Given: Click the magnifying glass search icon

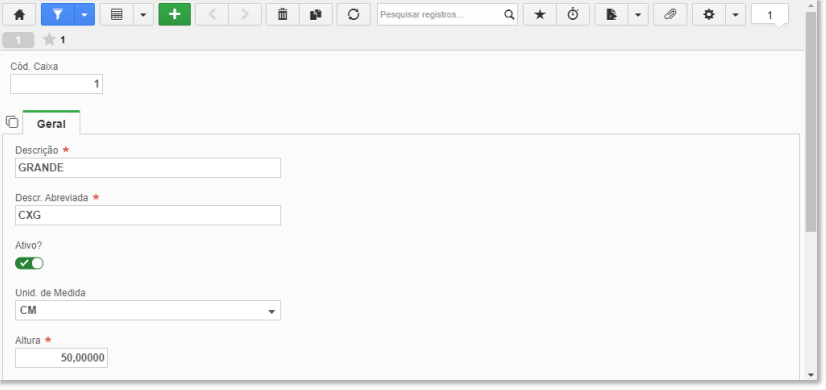Looking at the screenshot, I should pos(509,15).
